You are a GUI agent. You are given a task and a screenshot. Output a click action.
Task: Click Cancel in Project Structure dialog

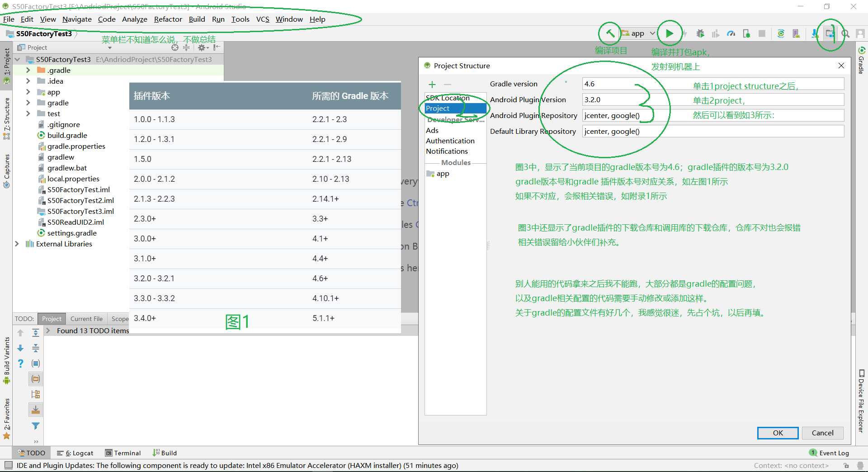pyautogui.click(x=822, y=433)
